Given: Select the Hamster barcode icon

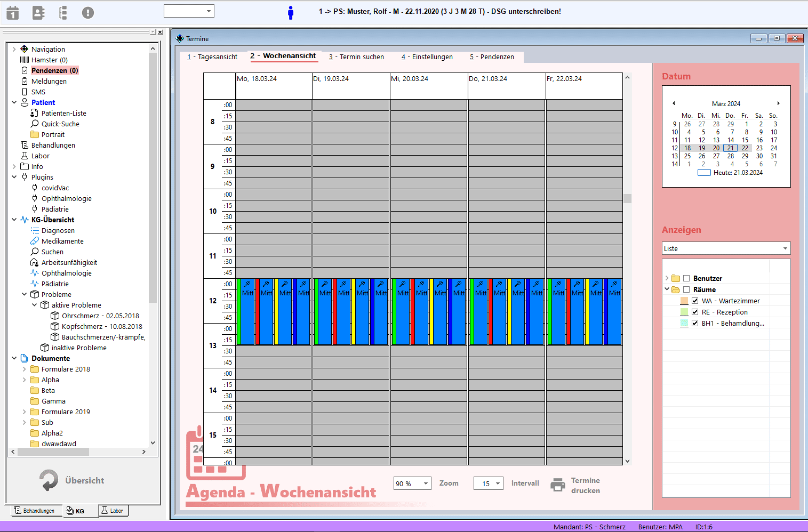Looking at the screenshot, I should point(24,60).
